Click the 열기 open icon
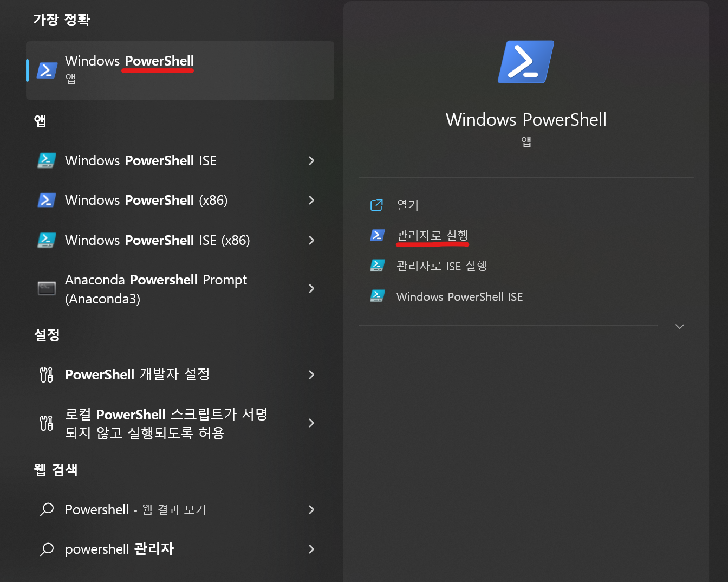This screenshot has width=728, height=582. (x=376, y=205)
